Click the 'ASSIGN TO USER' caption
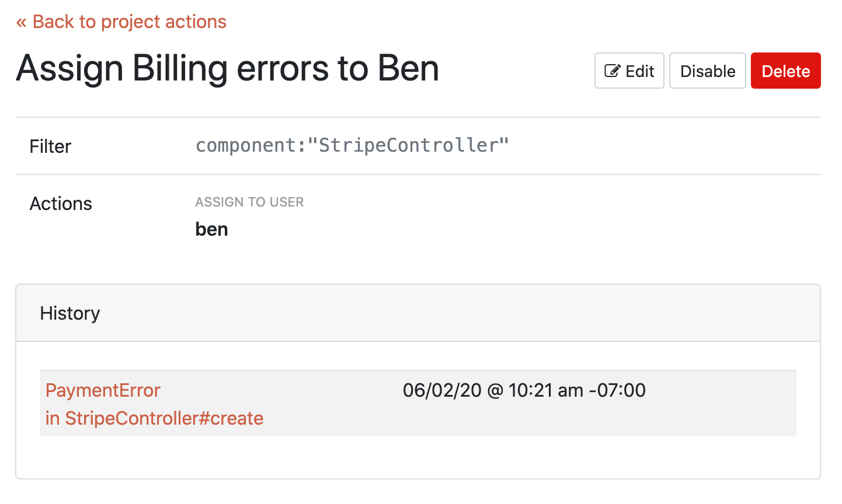This screenshot has height=504, width=842. pyautogui.click(x=249, y=202)
